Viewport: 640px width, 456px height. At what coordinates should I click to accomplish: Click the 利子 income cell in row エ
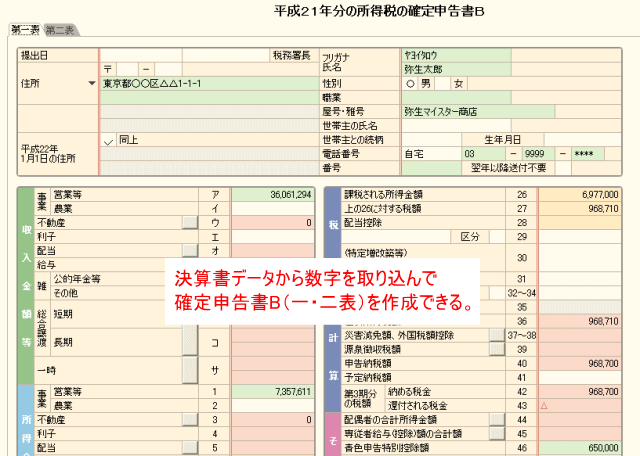point(273,237)
